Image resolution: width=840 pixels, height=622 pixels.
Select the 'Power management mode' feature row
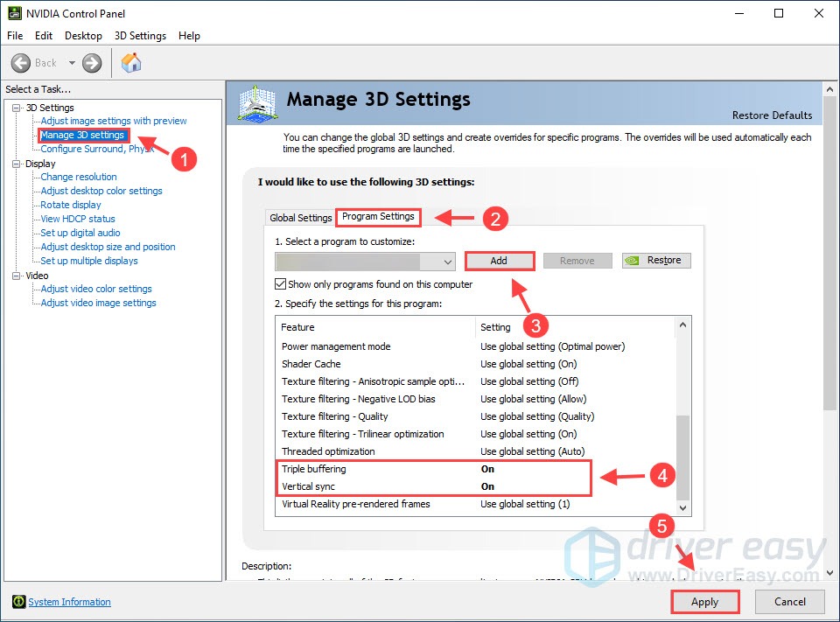click(476, 346)
